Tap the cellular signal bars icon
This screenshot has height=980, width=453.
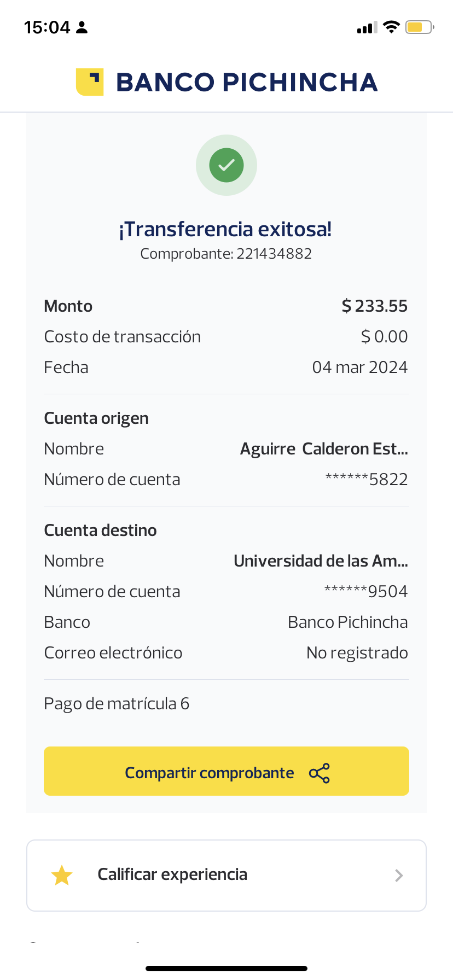click(x=367, y=28)
